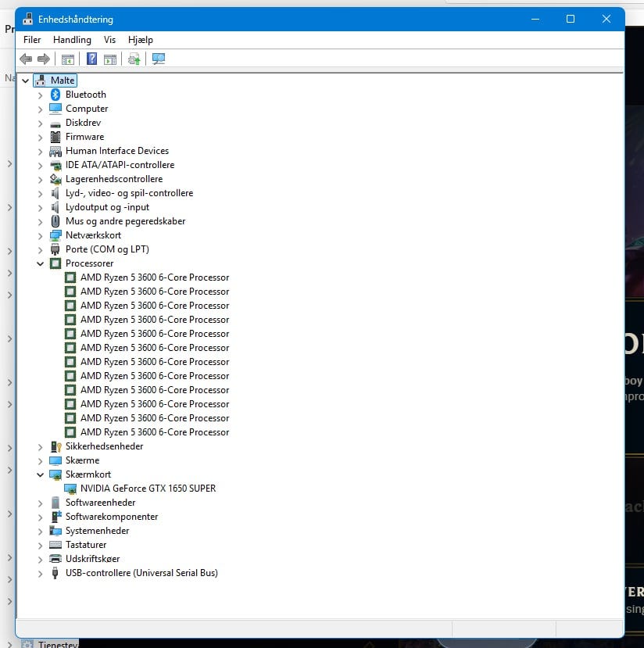644x648 pixels.
Task: Close the Enhedshåndtering window
Action: pyautogui.click(x=606, y=19)
